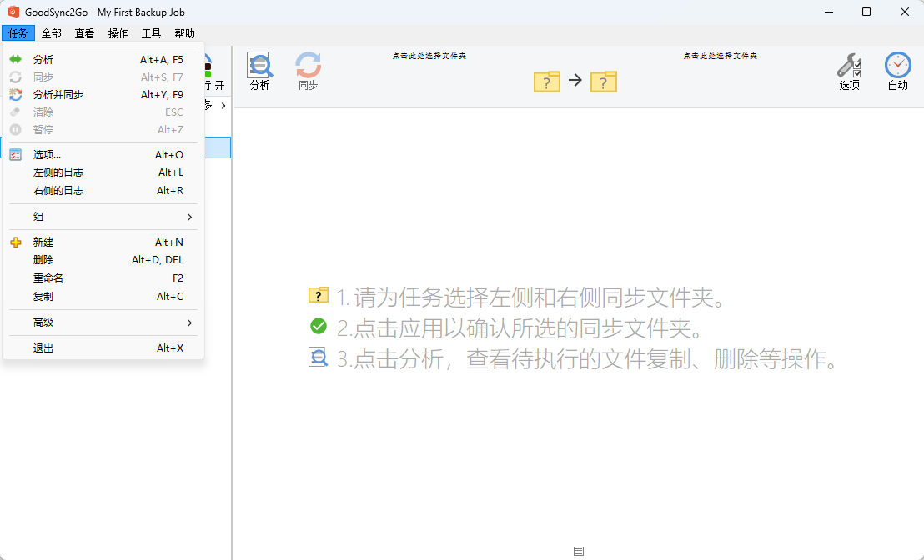Screen dimensions: 924x560
Task: Select 复制 menu entry
Action: [103, 296]
